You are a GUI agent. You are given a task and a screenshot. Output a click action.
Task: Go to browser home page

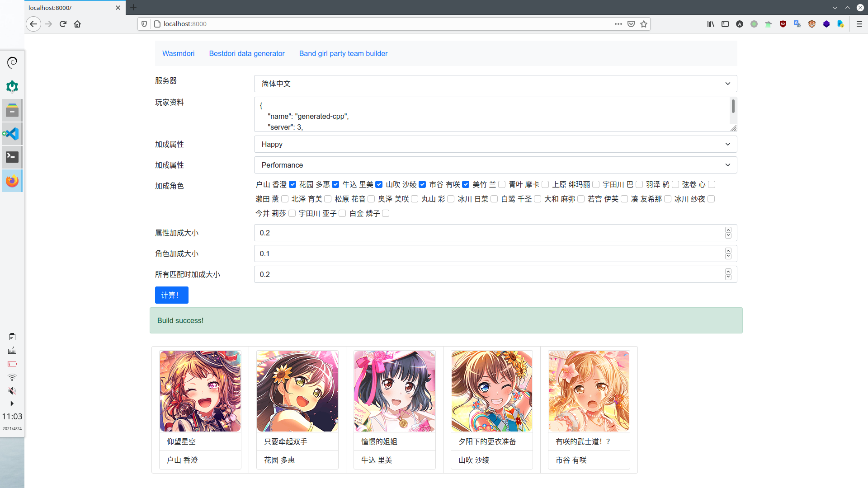(77, 24)
